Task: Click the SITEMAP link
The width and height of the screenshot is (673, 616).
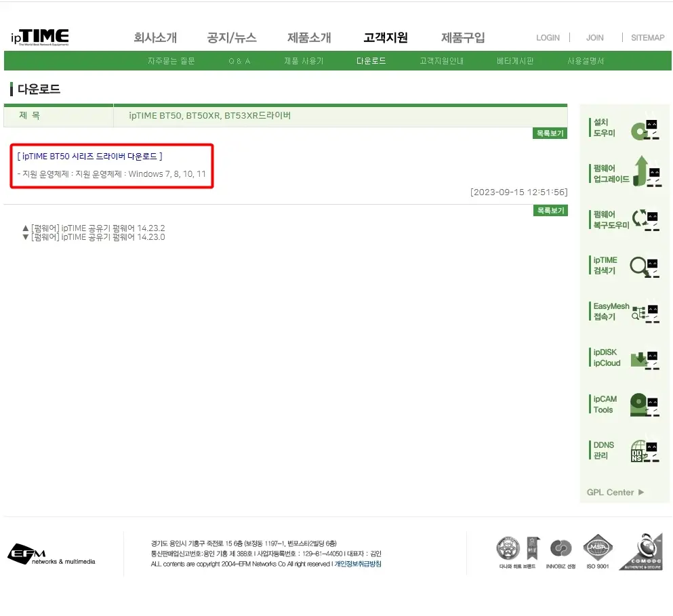Action: [648, 38]
